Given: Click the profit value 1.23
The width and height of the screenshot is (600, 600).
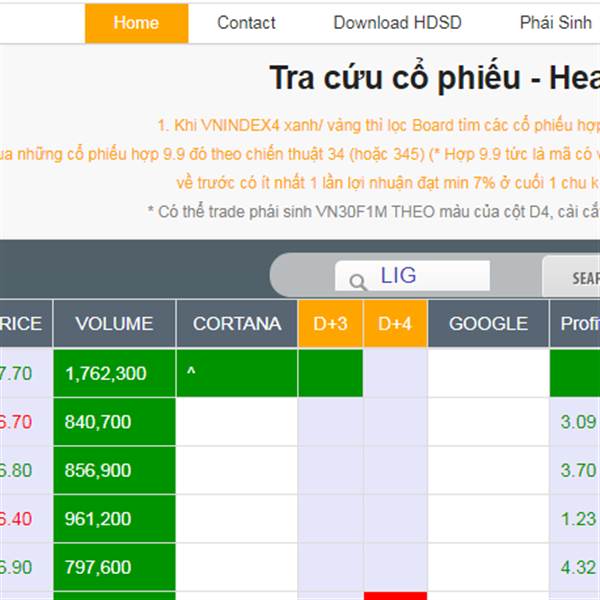Looking at the screenshot, I should tap(578, 519).
